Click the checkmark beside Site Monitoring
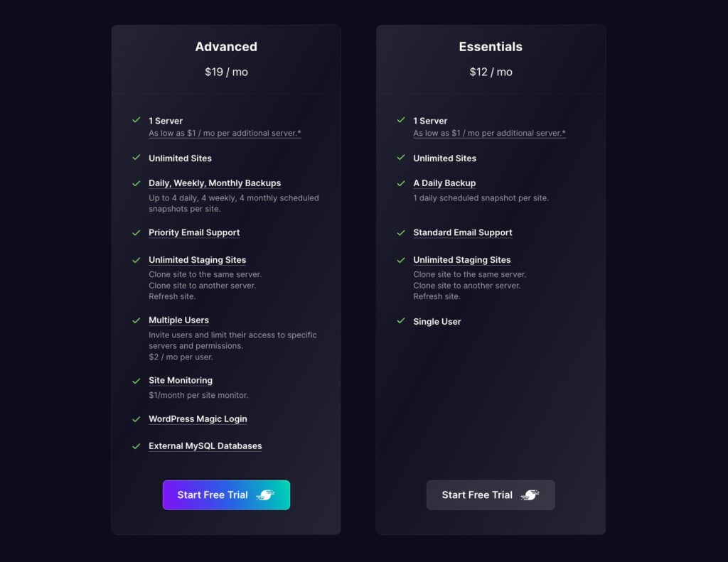Image resolution: width=728 pixels, height=562 pixels. tap(135, 380)
